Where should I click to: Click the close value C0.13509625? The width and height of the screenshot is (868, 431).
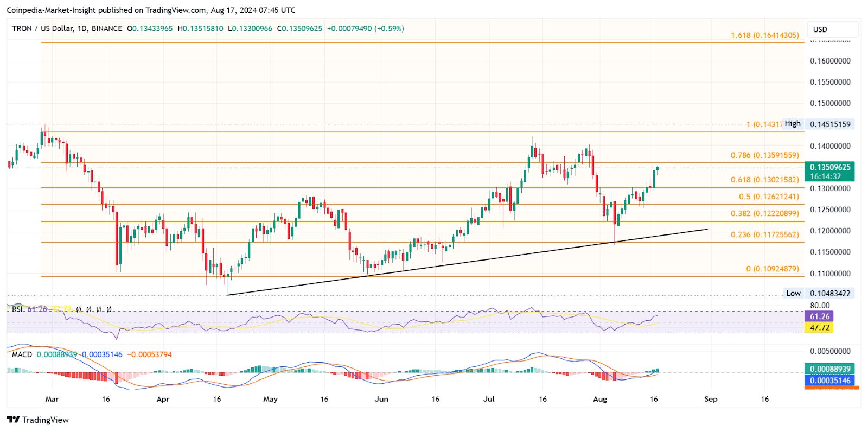pyautogui.click(x=299, y=28)
